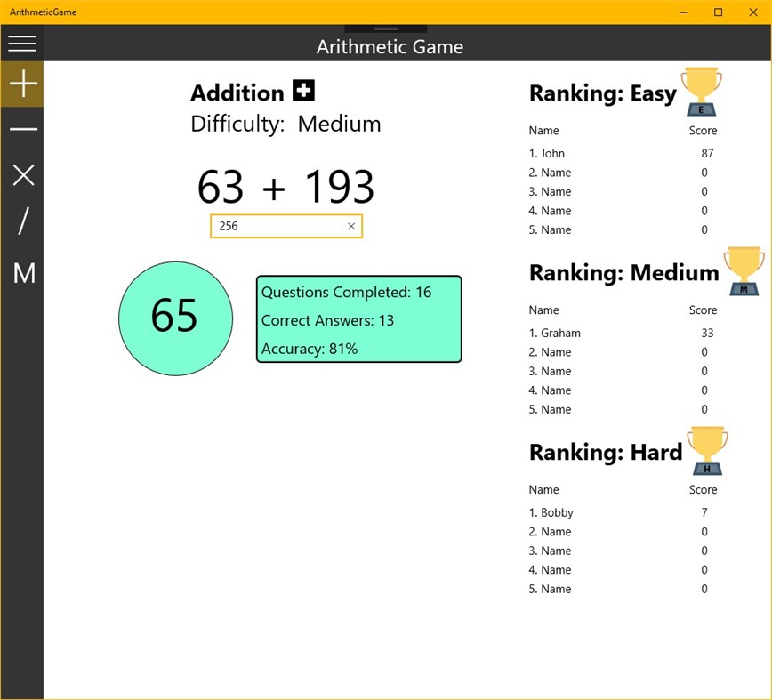Select John in the Easy ranking

(x=546, y=153)
